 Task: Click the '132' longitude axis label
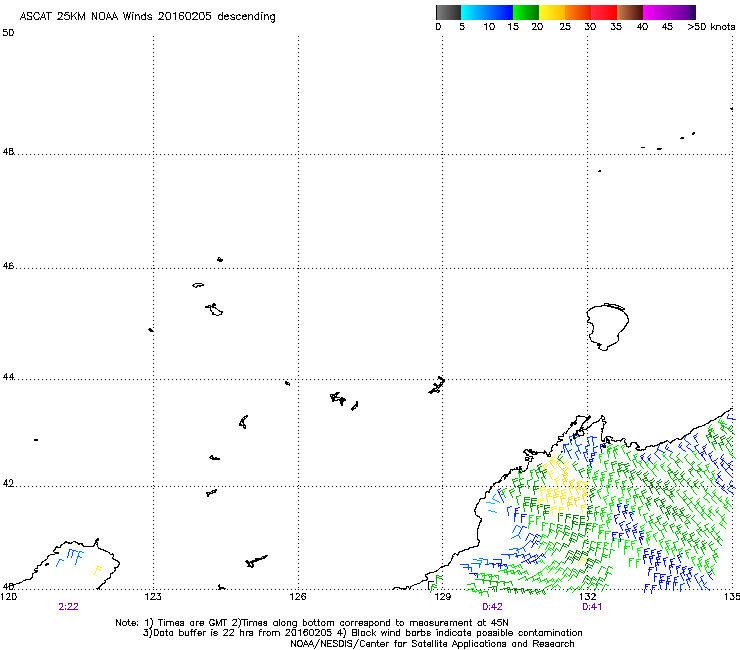tap(588, 597)
